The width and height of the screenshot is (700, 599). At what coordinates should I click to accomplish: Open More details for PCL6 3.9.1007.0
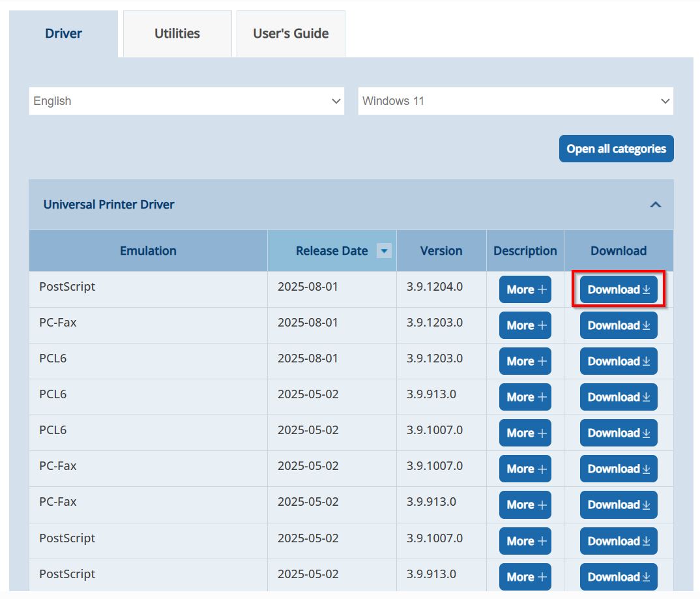click(525, 433)
